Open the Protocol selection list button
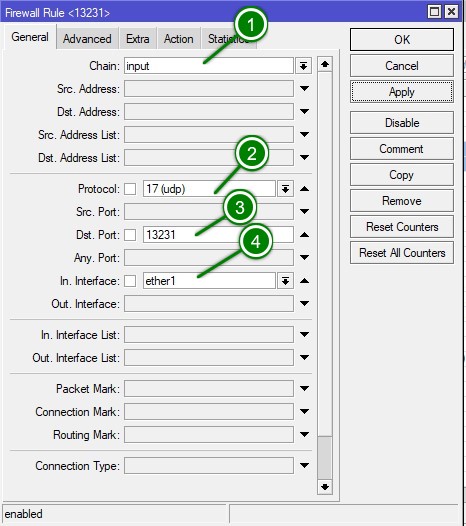This screenshot has height=526, width=466. pos(286,189)
